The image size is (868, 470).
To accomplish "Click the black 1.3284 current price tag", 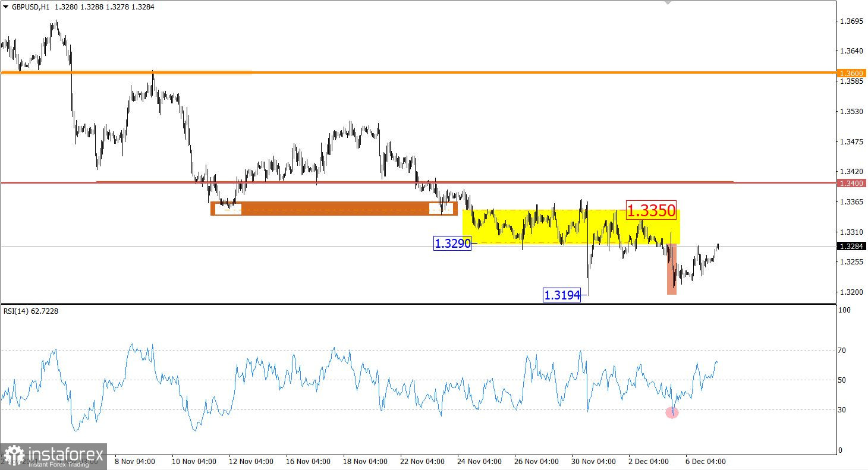I will pos(851,246).
